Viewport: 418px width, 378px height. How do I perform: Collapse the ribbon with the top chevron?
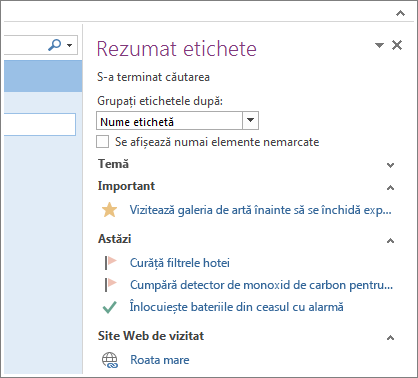click(400, 13)
